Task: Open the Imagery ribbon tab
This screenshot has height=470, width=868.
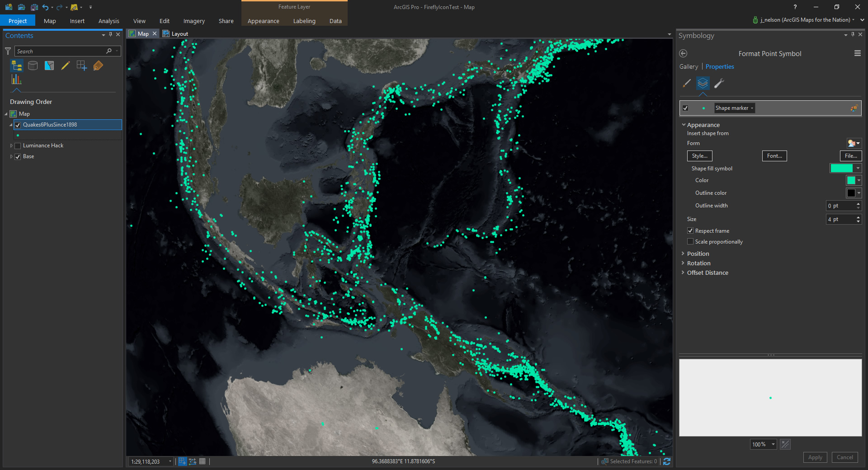Action: [194, 21]
